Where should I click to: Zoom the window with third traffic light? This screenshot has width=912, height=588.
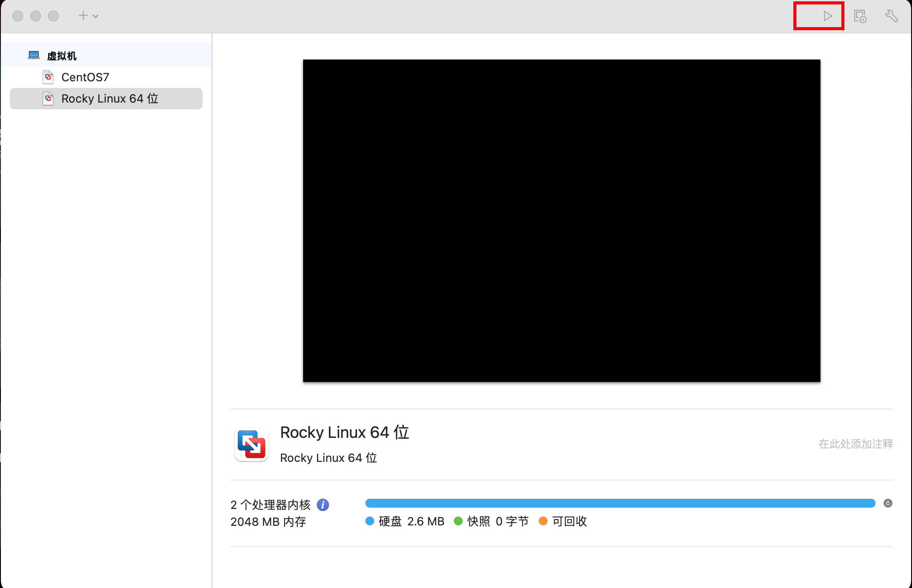point(53,16)
